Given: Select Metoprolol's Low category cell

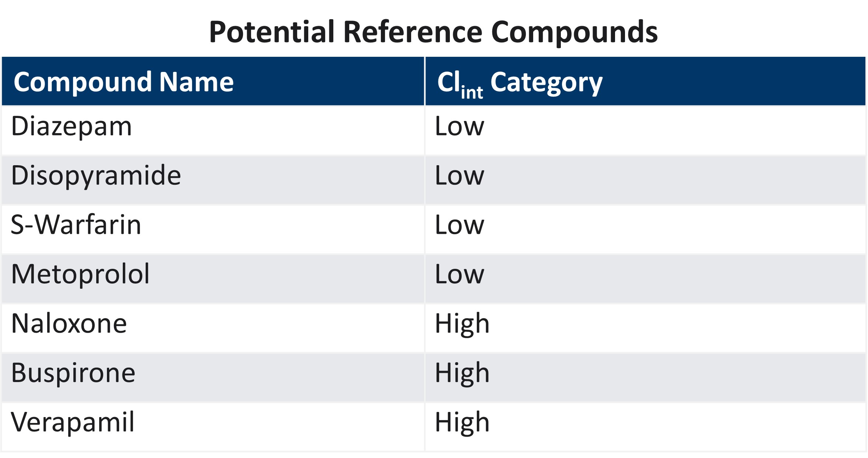Looking at the screenshot, I should [x=459, y=274].
